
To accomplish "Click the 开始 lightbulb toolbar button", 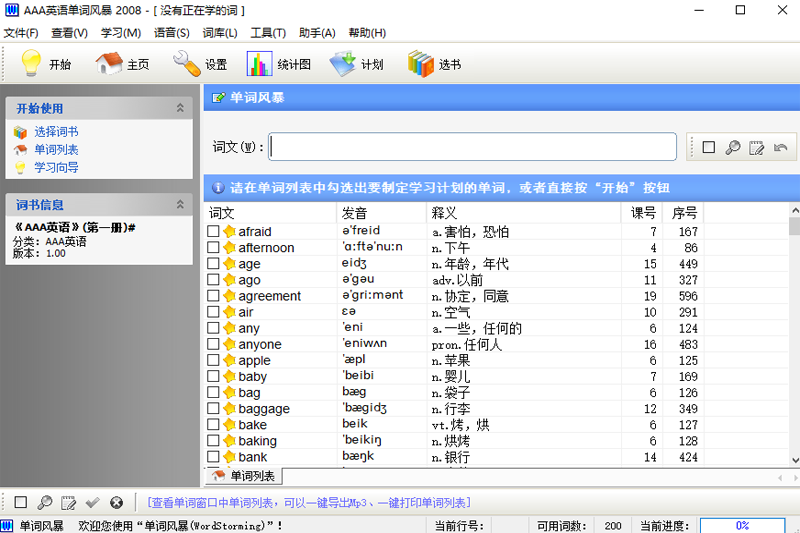I will (45, 64).
